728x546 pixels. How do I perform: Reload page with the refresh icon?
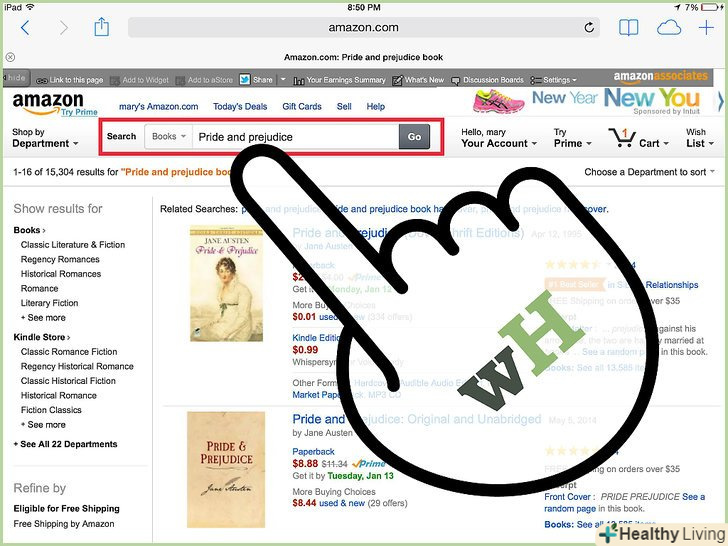coord(589,28)
